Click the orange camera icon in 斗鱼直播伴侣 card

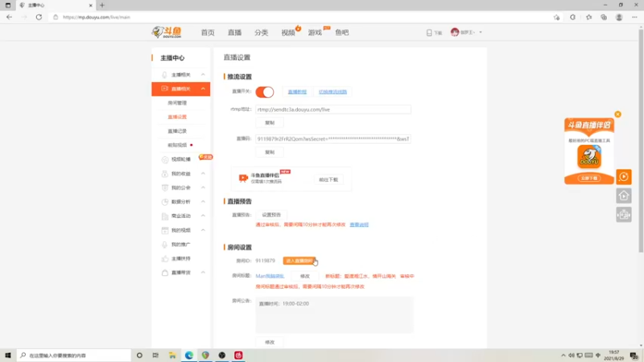(x=243, y=178)
